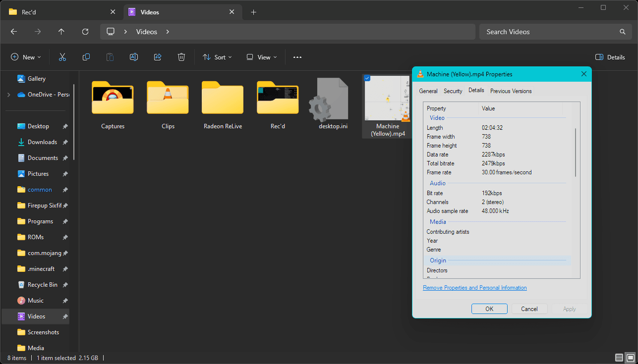The height and width of the screenshot is (364, 638).
Task: Click Remove Properties and Personal Information link
Action: point(475,288)
